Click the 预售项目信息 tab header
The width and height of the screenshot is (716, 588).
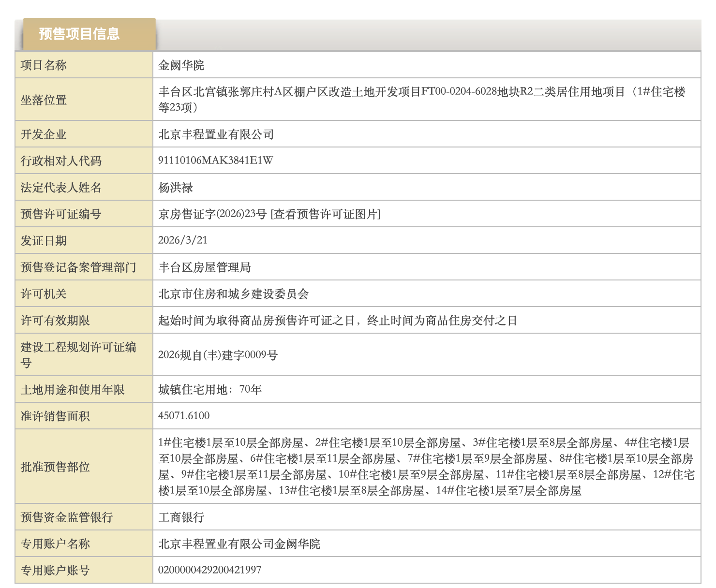click(79, 34)
